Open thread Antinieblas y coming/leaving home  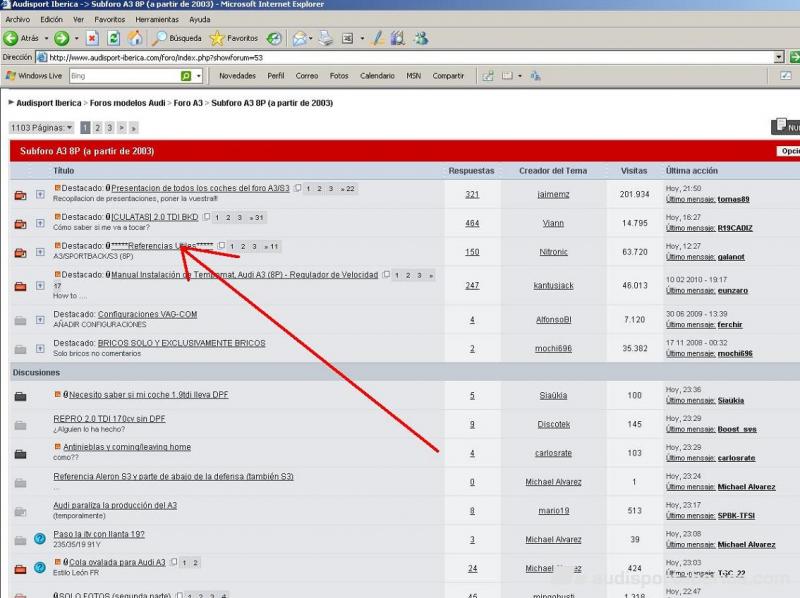pos(127,447)
